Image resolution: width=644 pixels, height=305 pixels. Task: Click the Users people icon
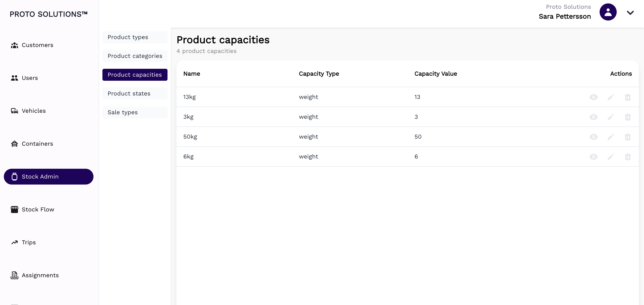15,78
